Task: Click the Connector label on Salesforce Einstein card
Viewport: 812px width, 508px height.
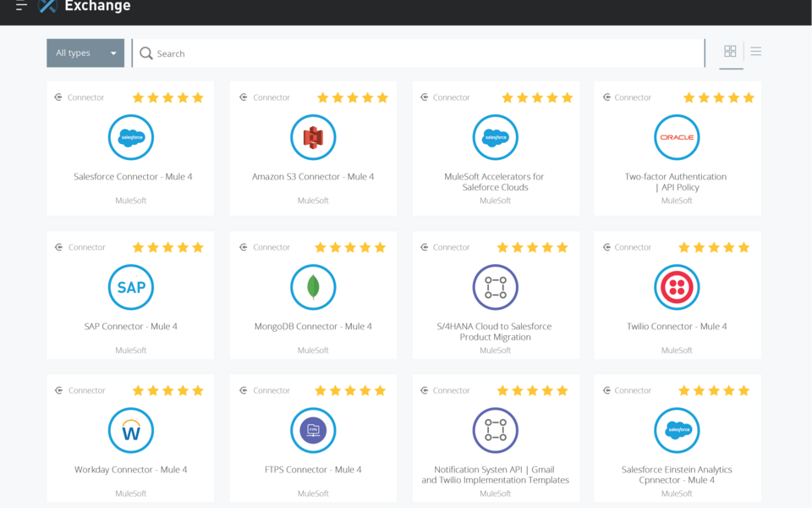Action: point(633,390)
